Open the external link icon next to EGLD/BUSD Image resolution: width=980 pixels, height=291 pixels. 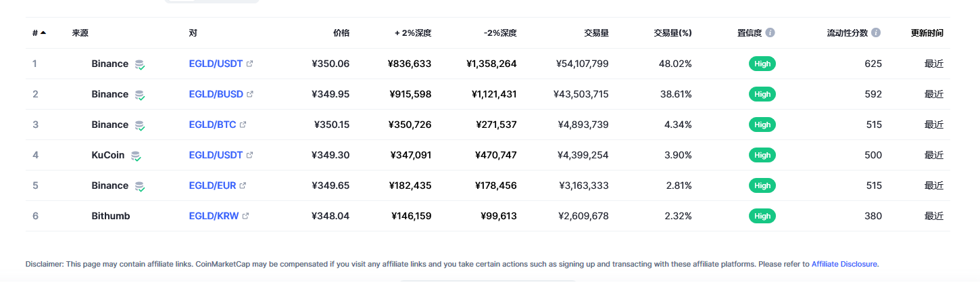(x=250, y=94)
